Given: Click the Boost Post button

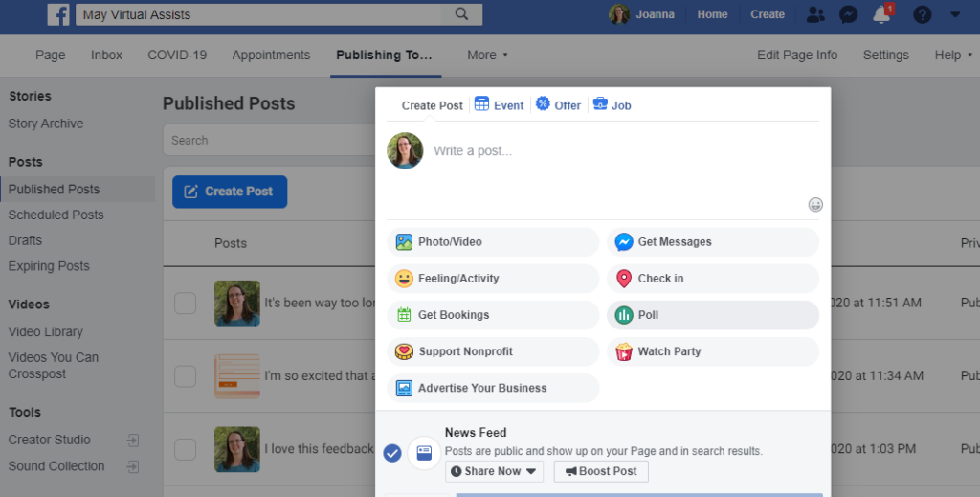Looking at the screenshot, I should 601,471.
